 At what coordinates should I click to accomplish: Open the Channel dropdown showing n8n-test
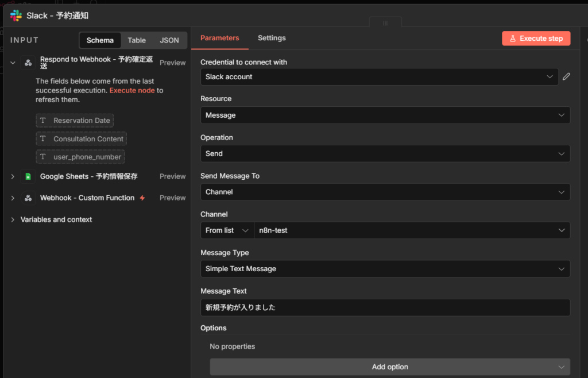pos(412,230)
